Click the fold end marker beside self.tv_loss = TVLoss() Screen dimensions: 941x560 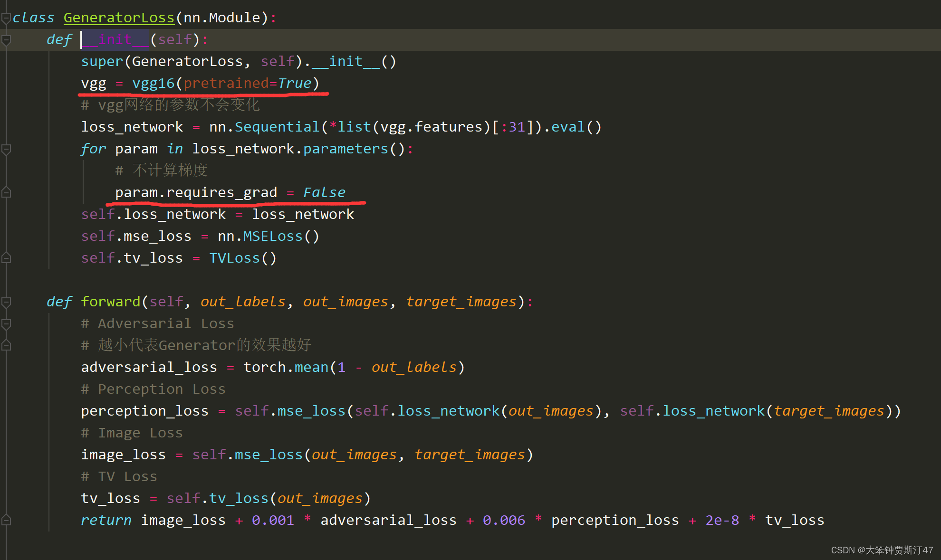coord(6,258)
